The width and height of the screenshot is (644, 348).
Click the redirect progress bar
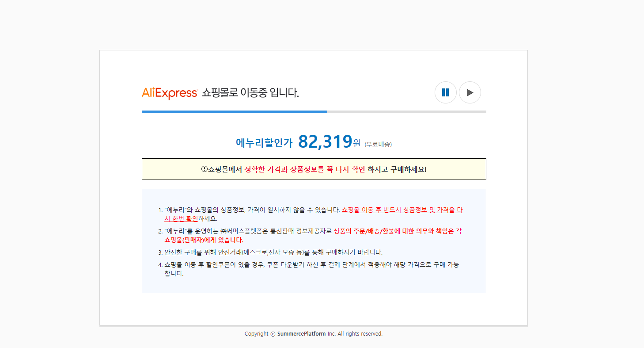(314, 112)
